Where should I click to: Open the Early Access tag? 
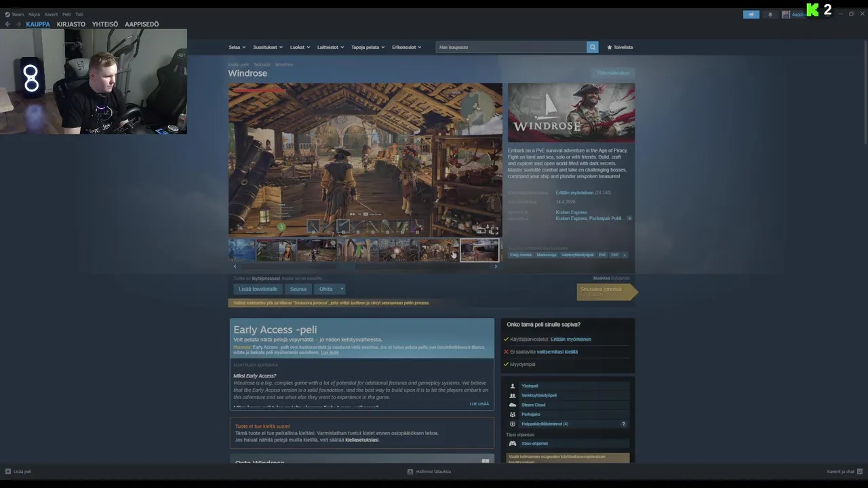click(x=521, y=255)
